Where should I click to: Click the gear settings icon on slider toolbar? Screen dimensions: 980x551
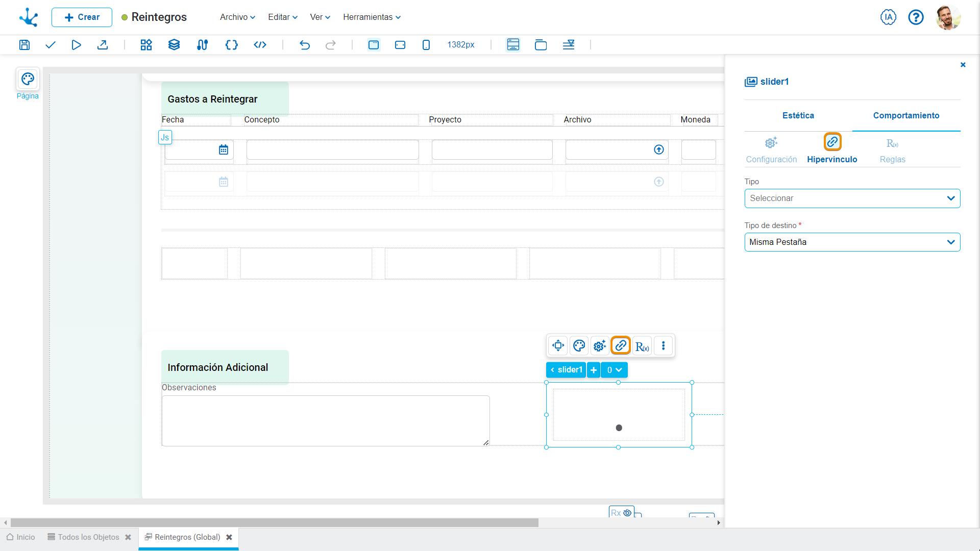pos(600,346)
